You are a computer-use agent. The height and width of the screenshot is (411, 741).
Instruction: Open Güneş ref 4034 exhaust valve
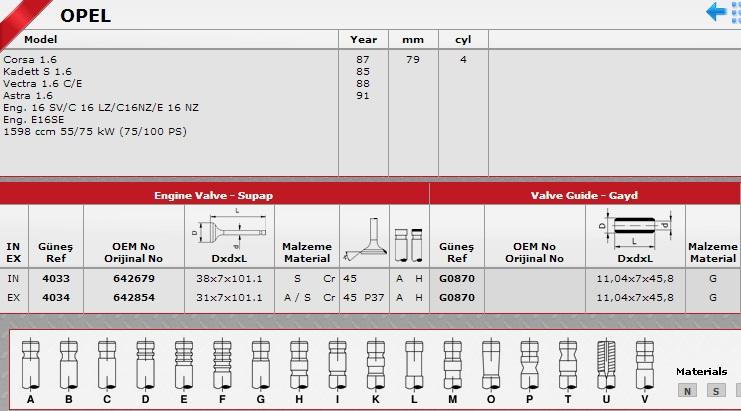pos(56,298)
